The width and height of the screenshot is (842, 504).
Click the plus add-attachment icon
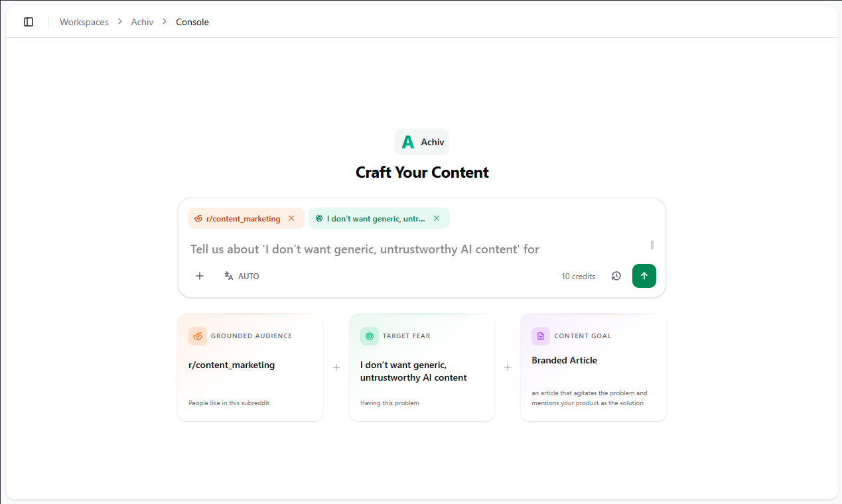pos(200,276)
